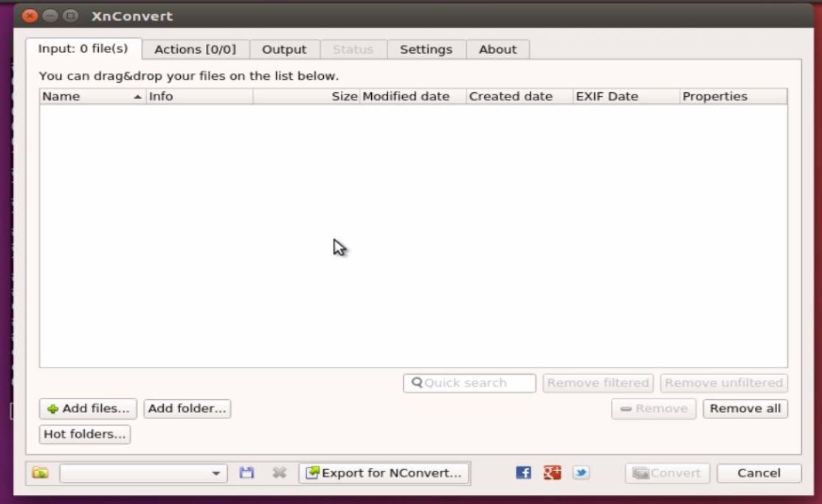Click the Cancel button
Viewport: 822px width, 504px height.
759,473
